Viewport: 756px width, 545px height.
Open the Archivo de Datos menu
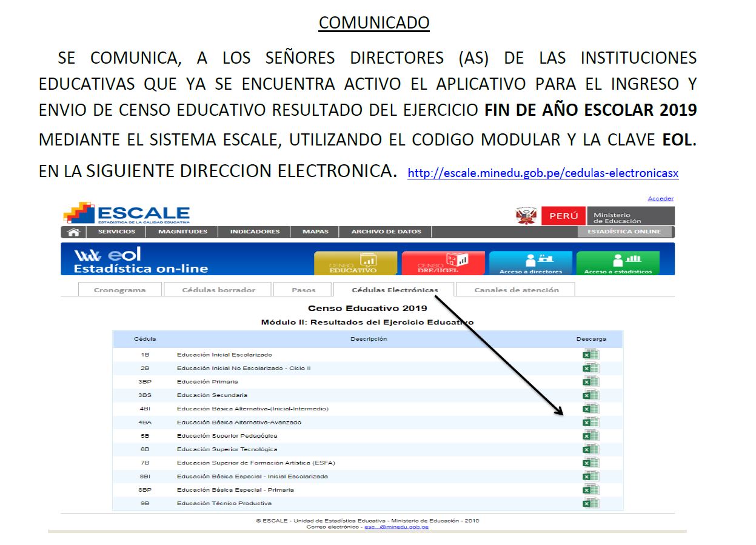pos(386,232)
